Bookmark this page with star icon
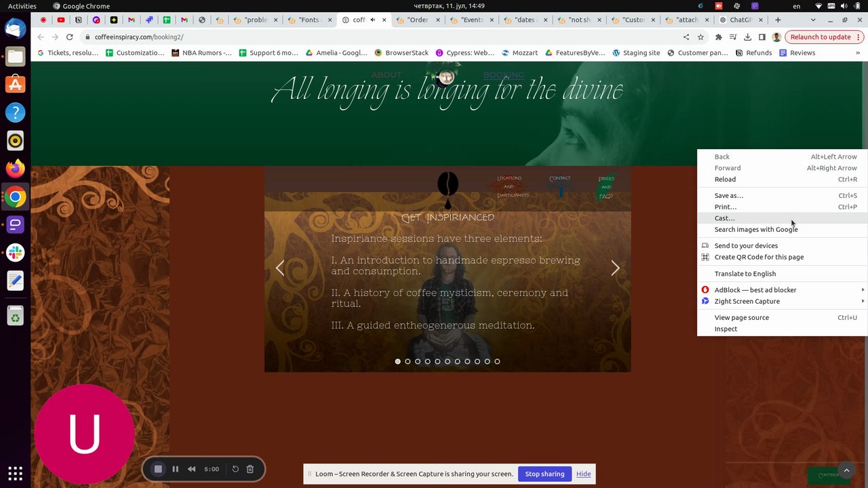The image size is (868, 488). 701,37
